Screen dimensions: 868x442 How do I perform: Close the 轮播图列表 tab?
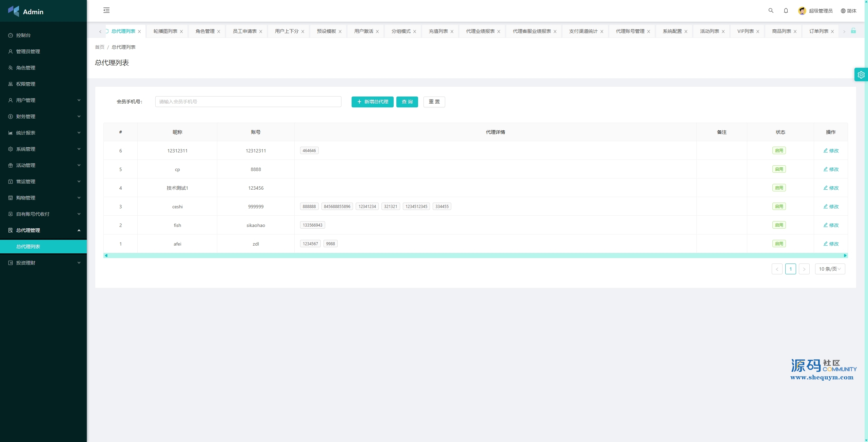(x=181, y=31)
